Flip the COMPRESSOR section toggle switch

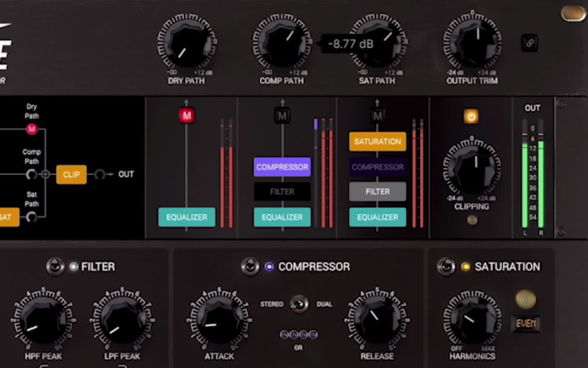coord(250,267)
